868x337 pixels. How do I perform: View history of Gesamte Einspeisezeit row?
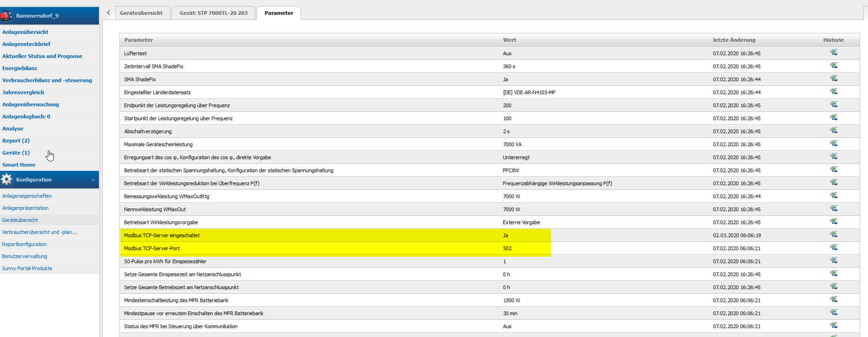click(x=834, y=273)
